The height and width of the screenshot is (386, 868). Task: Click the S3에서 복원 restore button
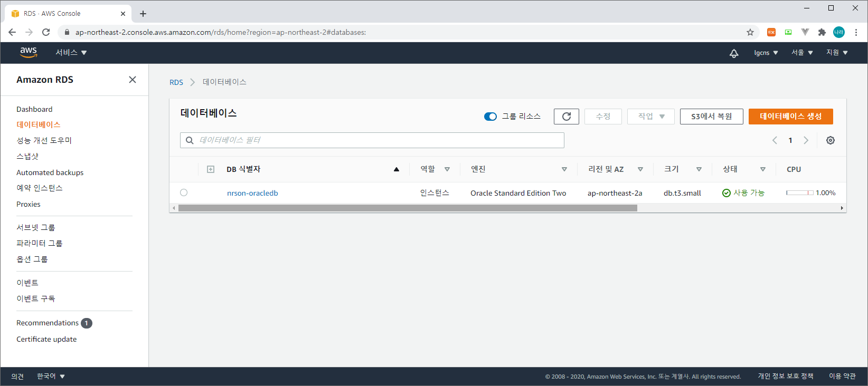pos(712,117)
